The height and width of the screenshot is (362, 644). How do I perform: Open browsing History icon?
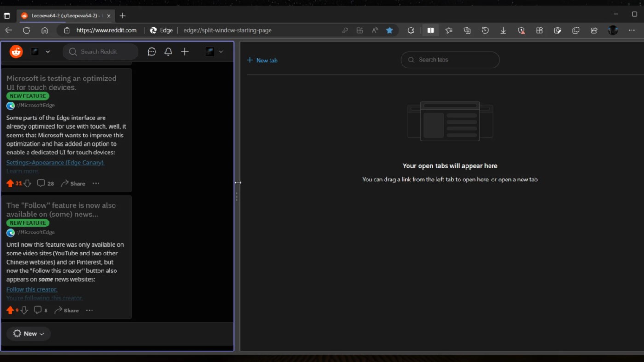pyautogui.click(x=485, y=30)
